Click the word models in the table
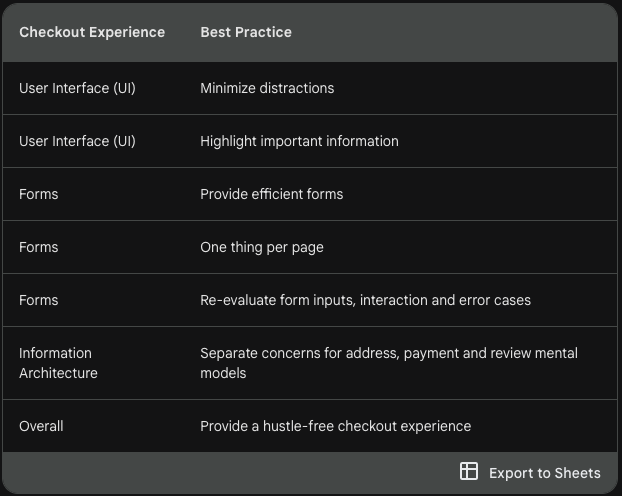The width and height of the screenshot is (622, 496). (223, 373)
